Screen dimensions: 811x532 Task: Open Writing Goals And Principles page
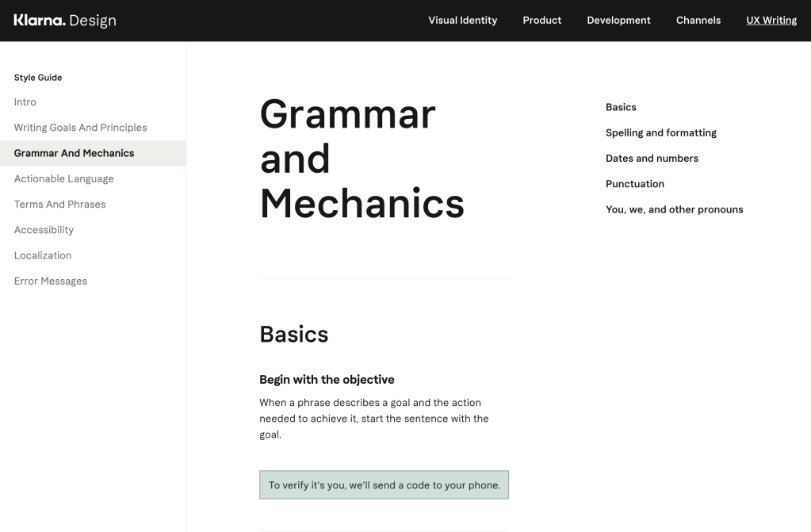pyautogui.click(x=80, y=128)
